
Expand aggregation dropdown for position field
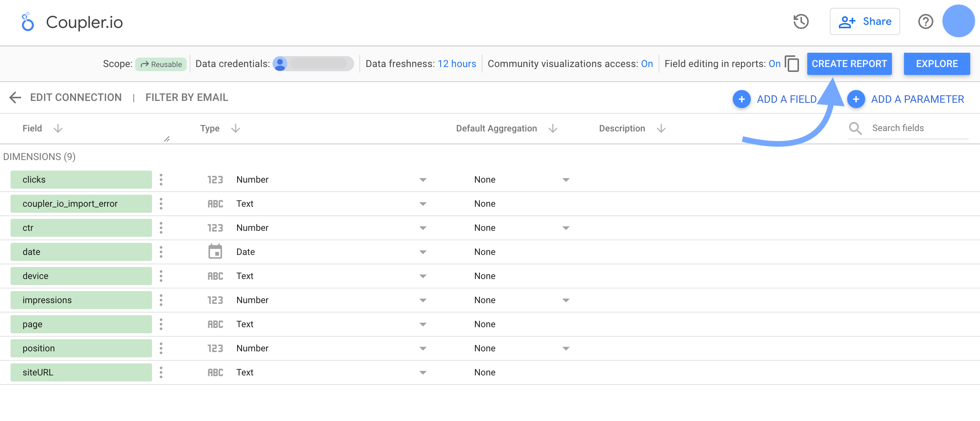(566, 349)
